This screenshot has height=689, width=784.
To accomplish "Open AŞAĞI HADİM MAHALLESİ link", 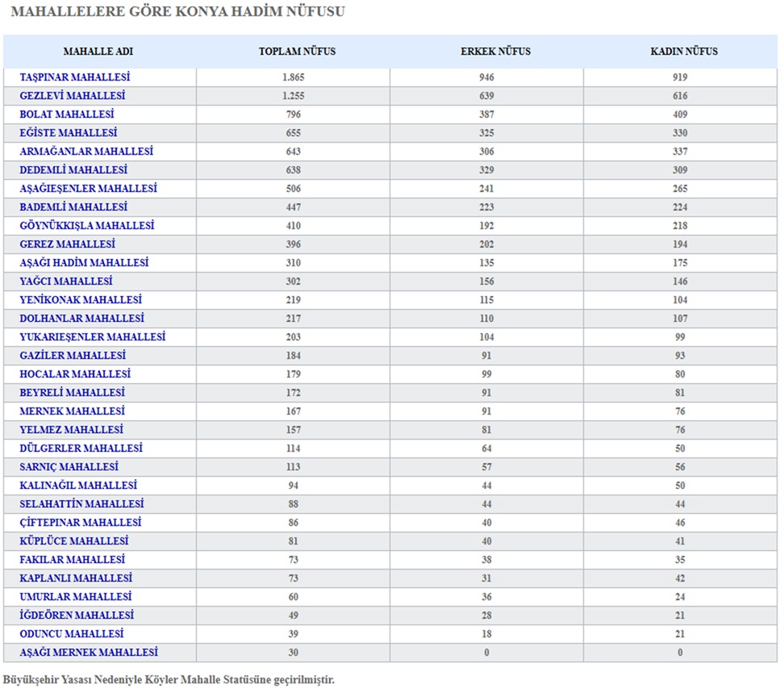I will [x=84, y=263].
